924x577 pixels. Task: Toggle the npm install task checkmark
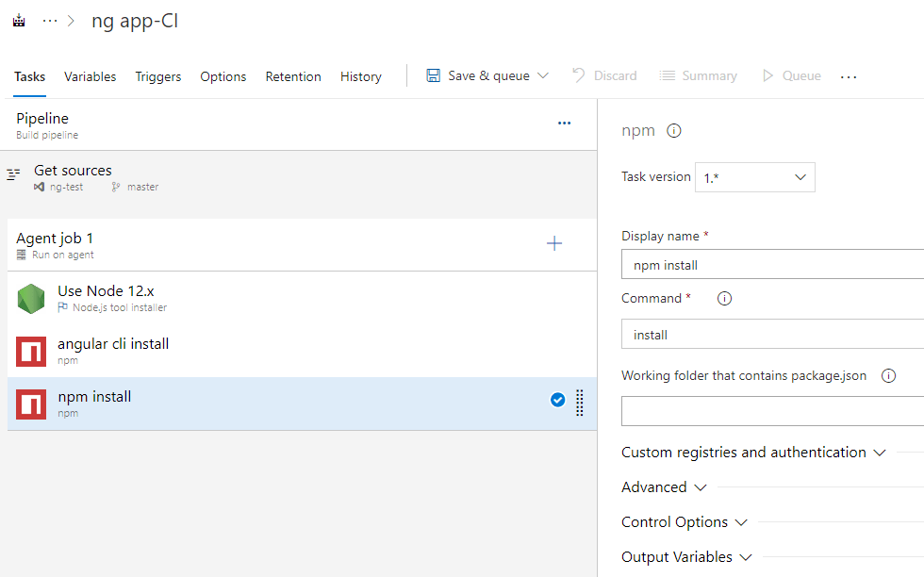(557, 400)
